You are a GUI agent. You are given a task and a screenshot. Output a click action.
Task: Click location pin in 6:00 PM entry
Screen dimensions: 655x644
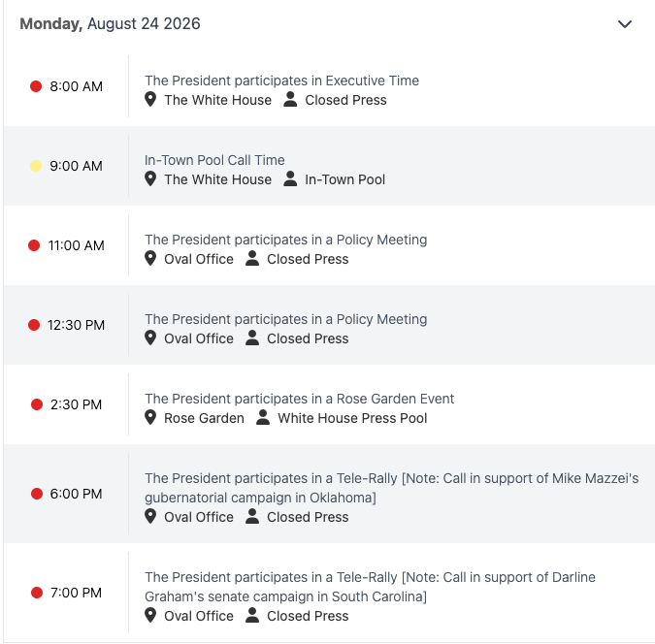(150, 516)
